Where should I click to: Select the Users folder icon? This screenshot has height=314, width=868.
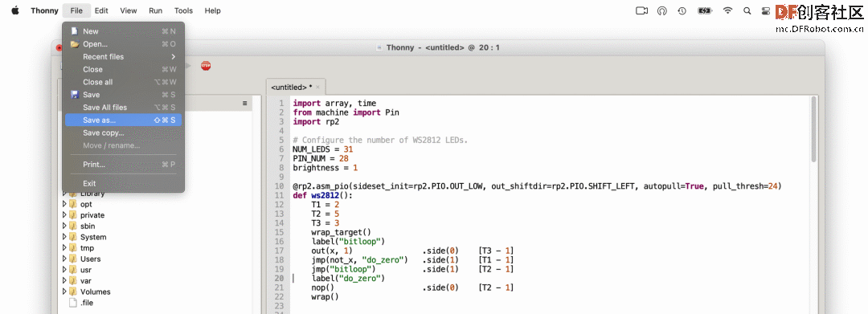click(72, 259)
